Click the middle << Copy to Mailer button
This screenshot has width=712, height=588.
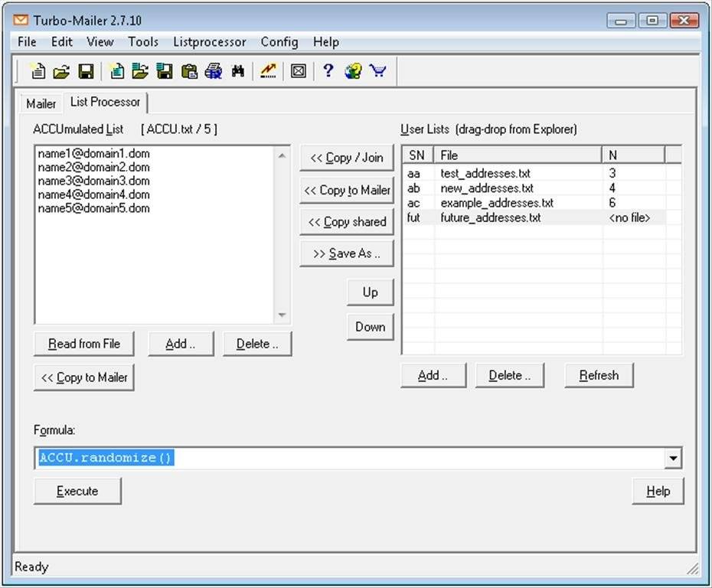(347, 190)
